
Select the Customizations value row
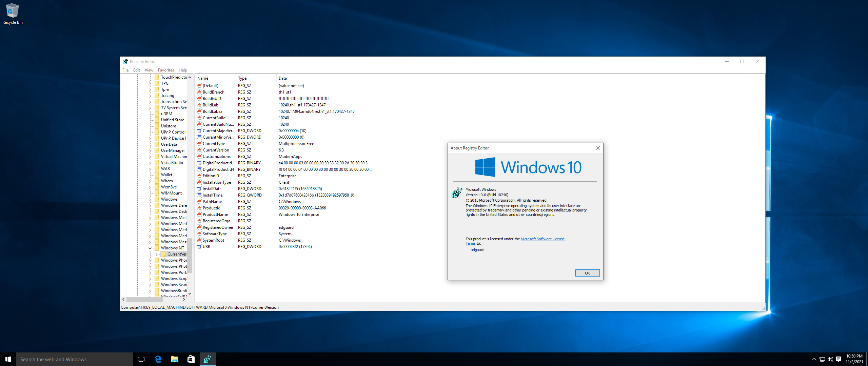[x=285, y=157]
